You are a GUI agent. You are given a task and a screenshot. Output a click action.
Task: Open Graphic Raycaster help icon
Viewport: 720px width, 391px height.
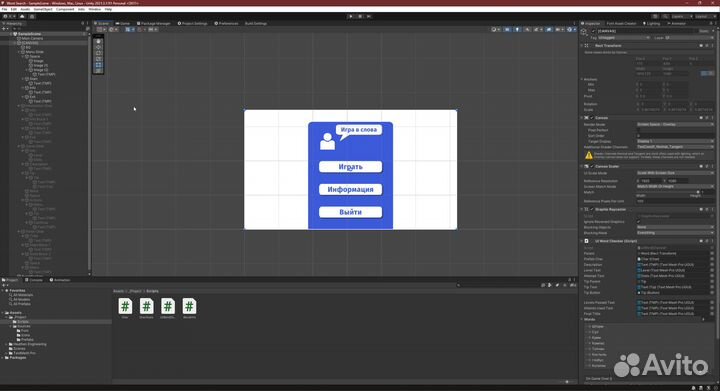[x=701, y=209]
